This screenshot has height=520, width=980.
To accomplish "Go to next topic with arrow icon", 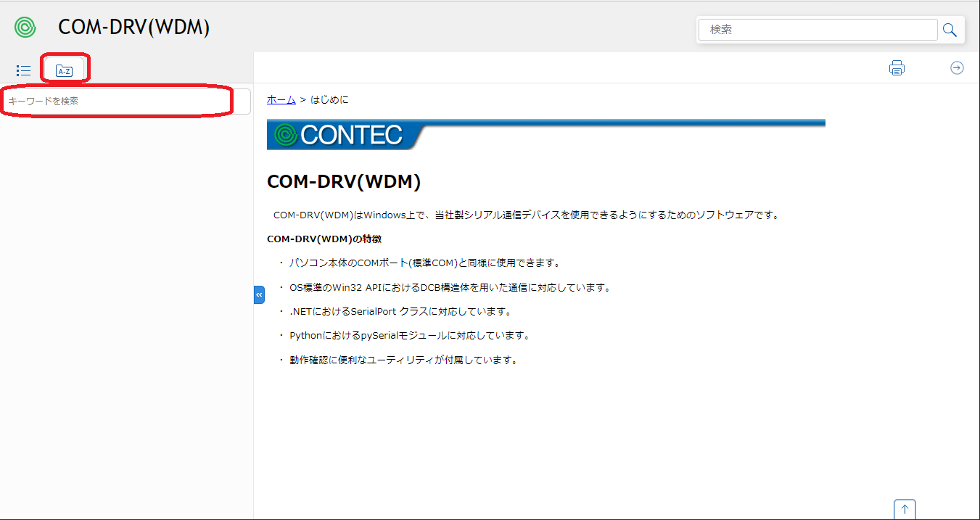I will click(957, 68).
